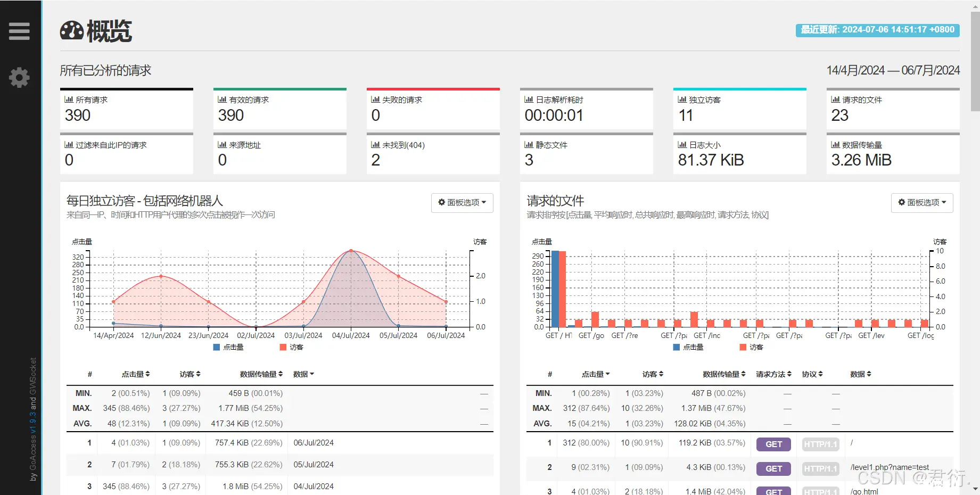
Task: Toggle 点击量 legend in requested files chart
Action: pos(688,347)
